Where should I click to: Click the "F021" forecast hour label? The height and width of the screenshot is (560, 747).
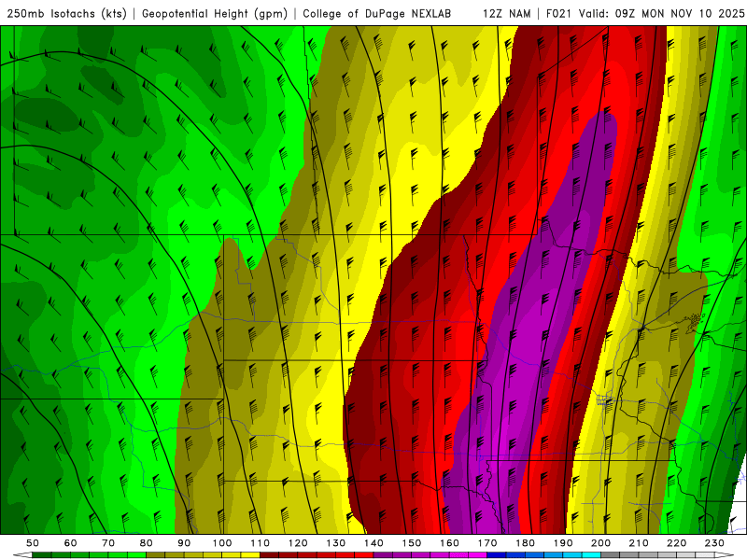tap(558, 14)
